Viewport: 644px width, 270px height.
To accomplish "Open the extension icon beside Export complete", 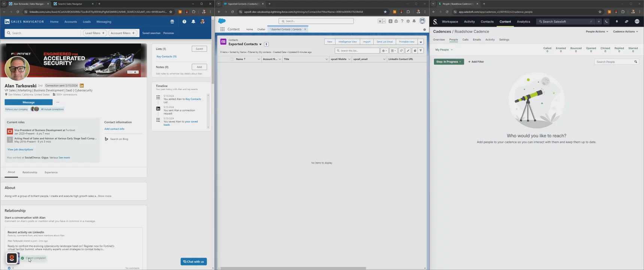I will (12, 258).
